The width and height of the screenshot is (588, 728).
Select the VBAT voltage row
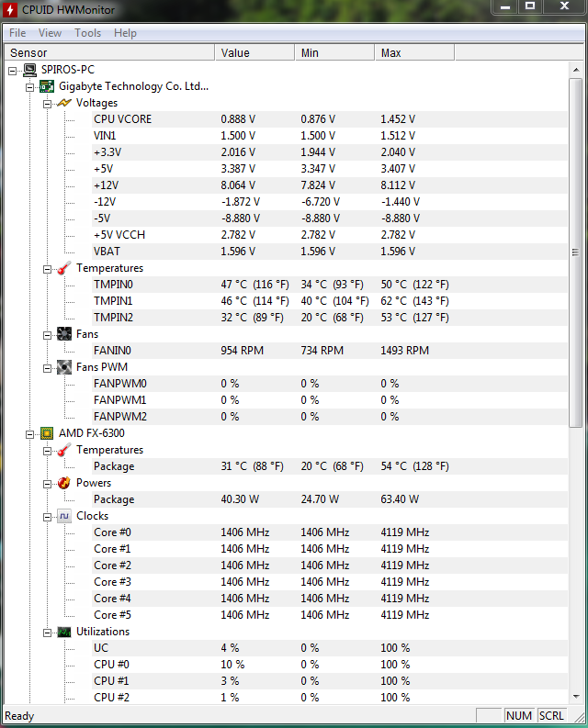[330, 252]
